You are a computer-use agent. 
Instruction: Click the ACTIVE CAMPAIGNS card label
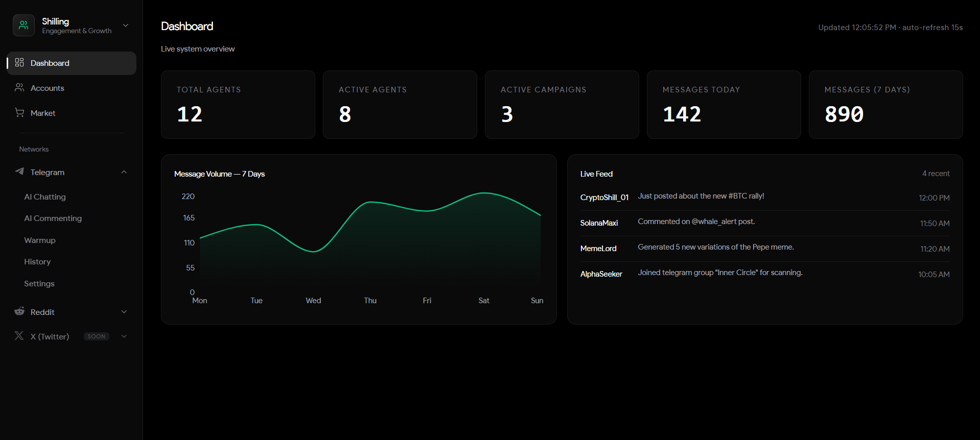[x=544, y=90]
